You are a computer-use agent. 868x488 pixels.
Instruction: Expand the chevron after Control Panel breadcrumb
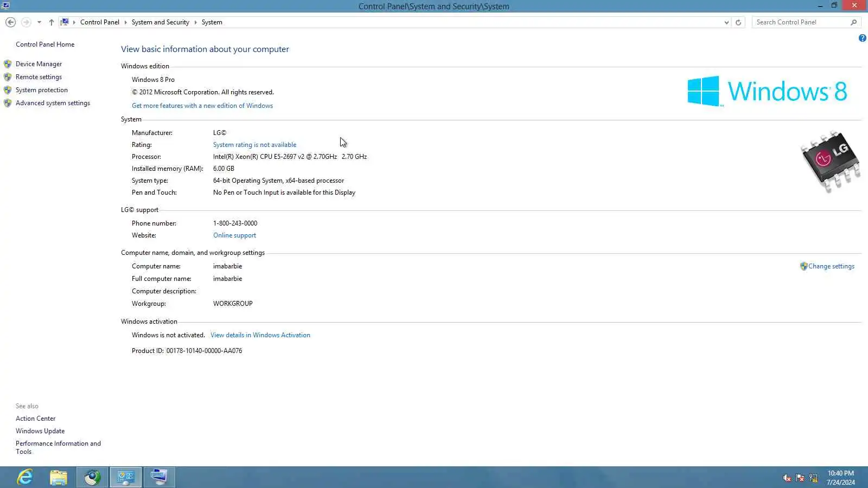(125, 22)
